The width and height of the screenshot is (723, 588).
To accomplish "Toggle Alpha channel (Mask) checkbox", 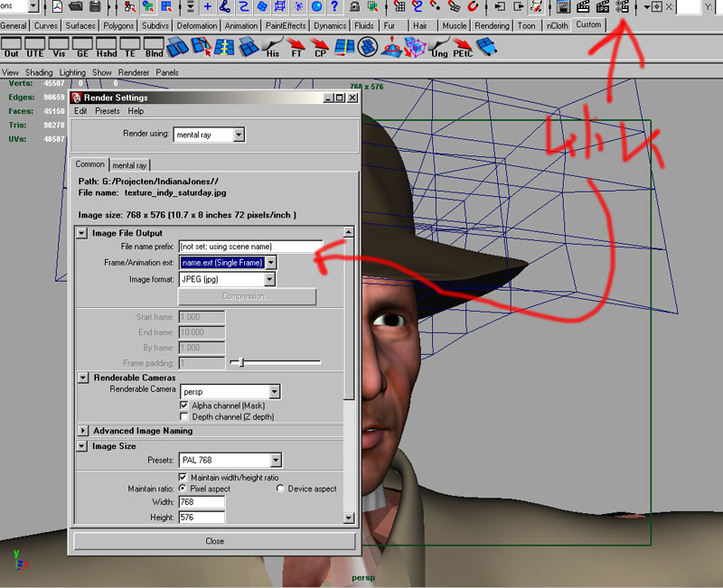I will point(184,405).
